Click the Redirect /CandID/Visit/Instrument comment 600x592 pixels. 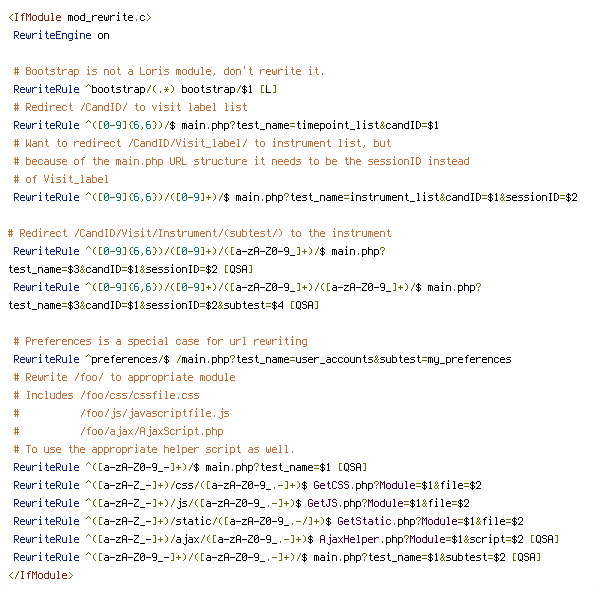point(199,233)
